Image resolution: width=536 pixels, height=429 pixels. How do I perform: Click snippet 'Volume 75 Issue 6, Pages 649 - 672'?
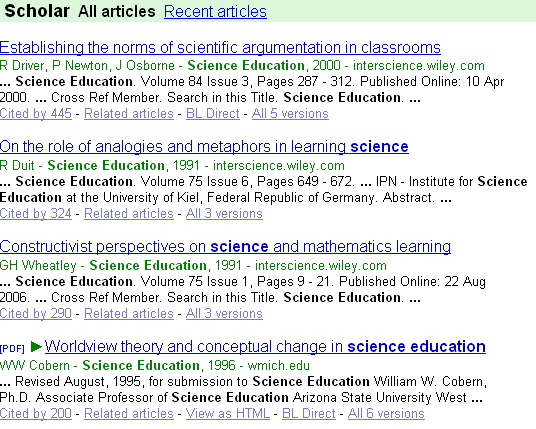coord(246,182)
